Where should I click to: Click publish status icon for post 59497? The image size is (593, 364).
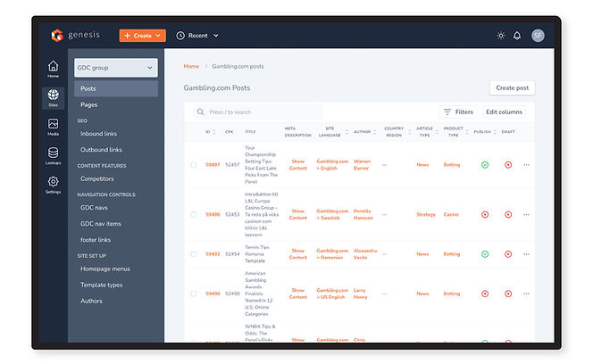(x=485, y=165)
